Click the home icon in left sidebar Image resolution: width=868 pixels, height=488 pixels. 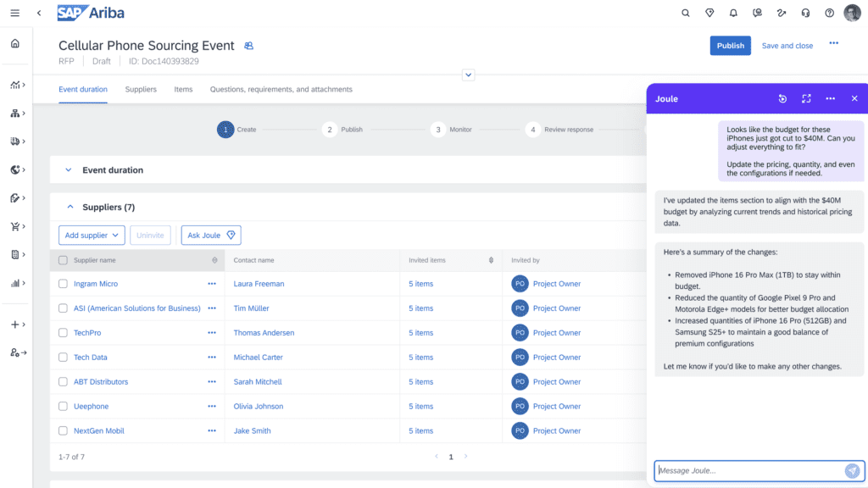click(x=15, y=44)
